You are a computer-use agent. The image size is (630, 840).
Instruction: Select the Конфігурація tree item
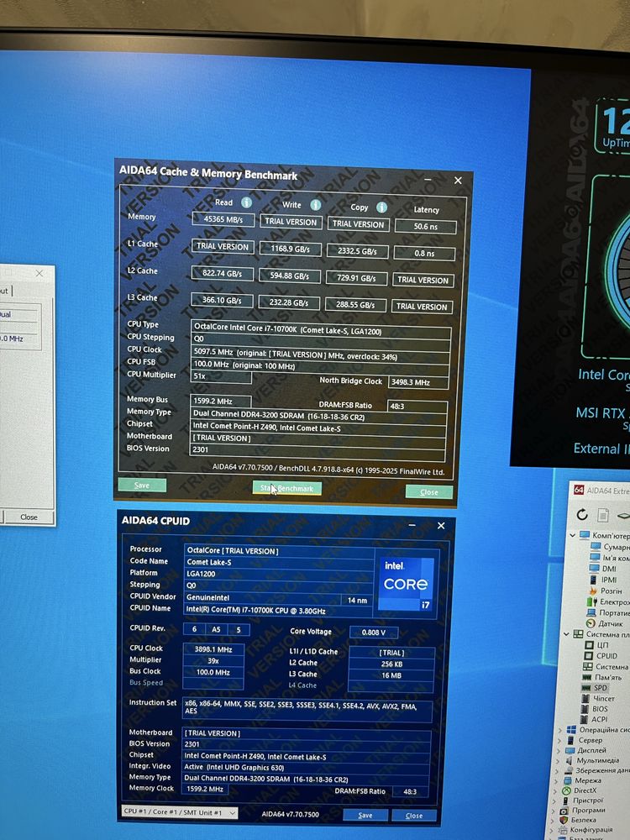point(586,830)
